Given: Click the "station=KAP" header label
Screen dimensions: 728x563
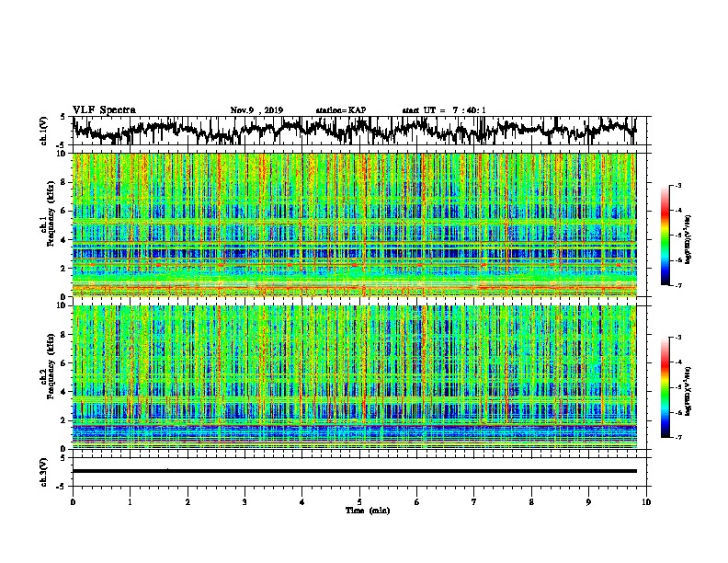Looking at the screenshot, I should (341, 110).
